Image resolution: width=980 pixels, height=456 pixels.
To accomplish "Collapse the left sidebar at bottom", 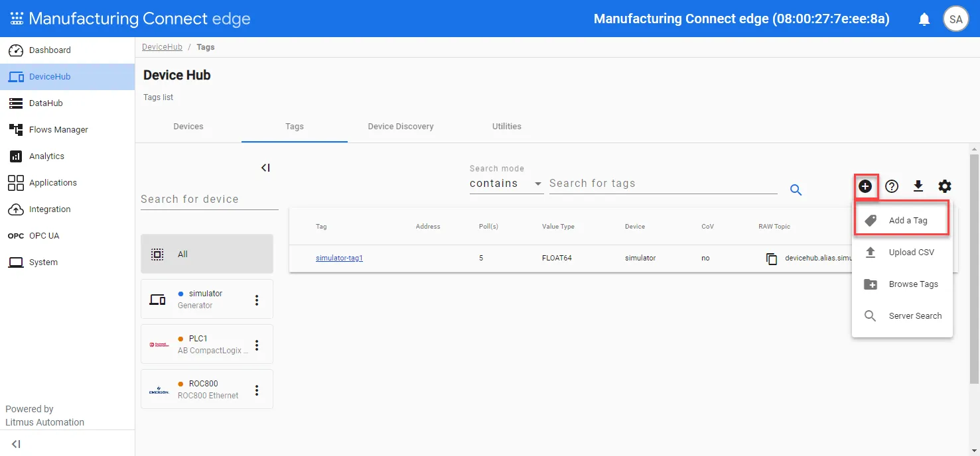I will (x=16, y=444).
